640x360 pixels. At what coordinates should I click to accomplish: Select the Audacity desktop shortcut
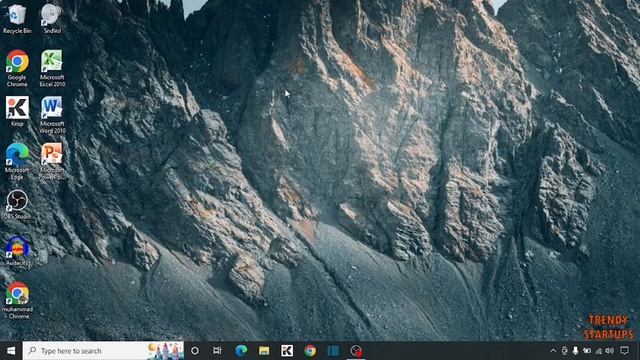17,251
